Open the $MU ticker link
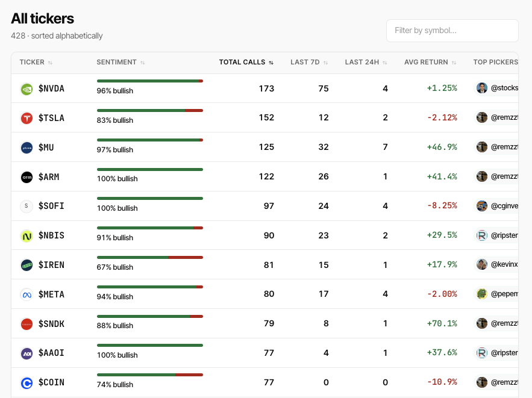The width and height of the screenshot is (532, 398). click(x=46, y=148)
